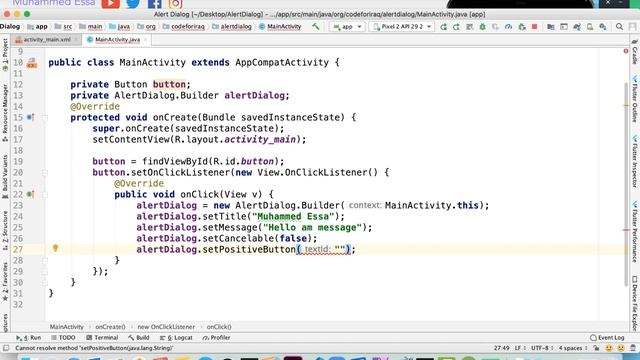Open the Flutter Outline side panel
This screenshot has width=640, height=360.
tap(635, 99)
